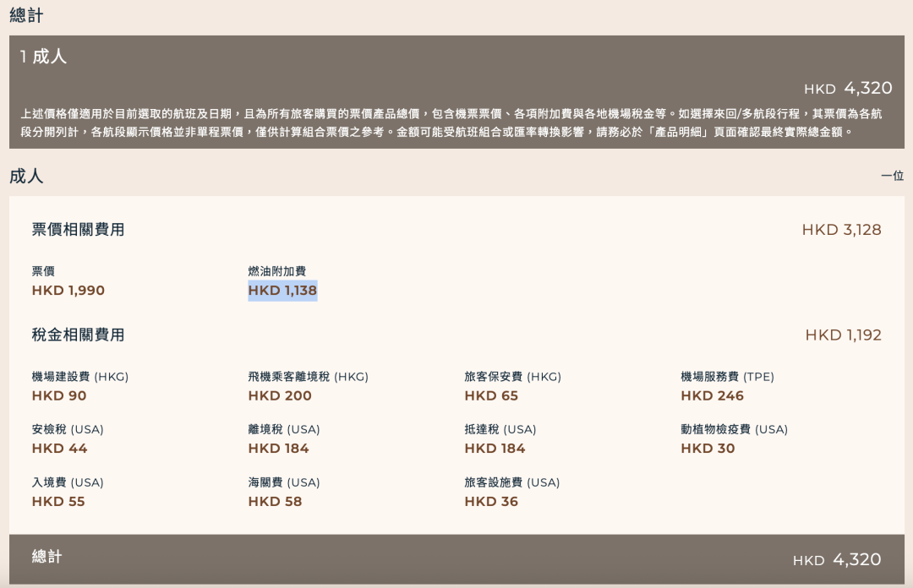Image resolution: width=913 pixels, height=588 pixels.
Task: Click HKD 184 under 離境稅
Action: click(278, 449)
